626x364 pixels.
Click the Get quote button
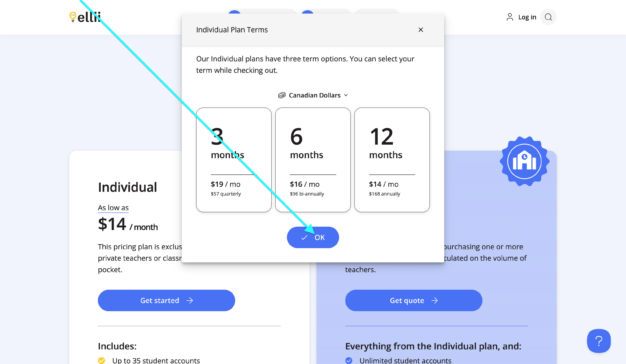[414, 300]
